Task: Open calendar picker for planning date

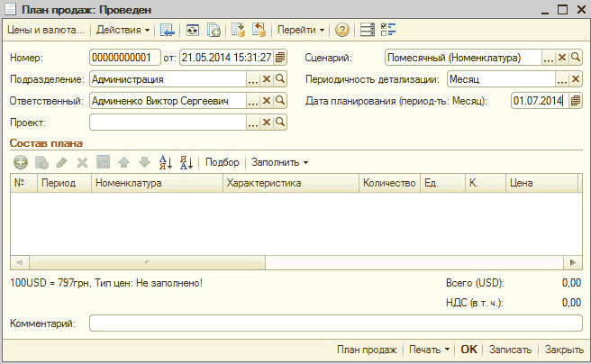Action: point(575,100)
